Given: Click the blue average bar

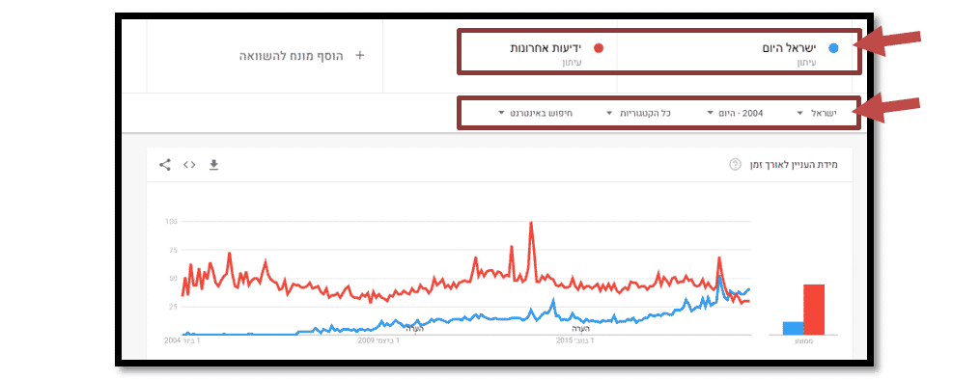Looking at the screenshot, I should [793, 328].
